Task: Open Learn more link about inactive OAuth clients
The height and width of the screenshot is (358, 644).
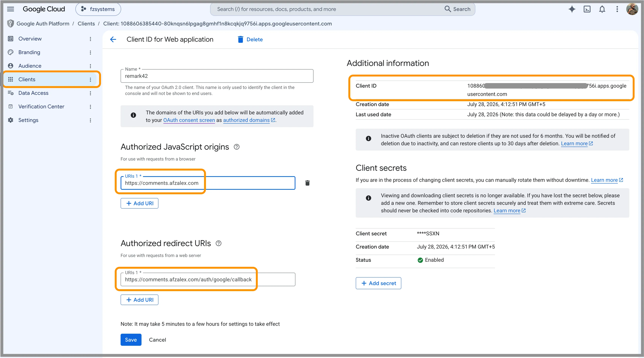Action: point(577,144)
